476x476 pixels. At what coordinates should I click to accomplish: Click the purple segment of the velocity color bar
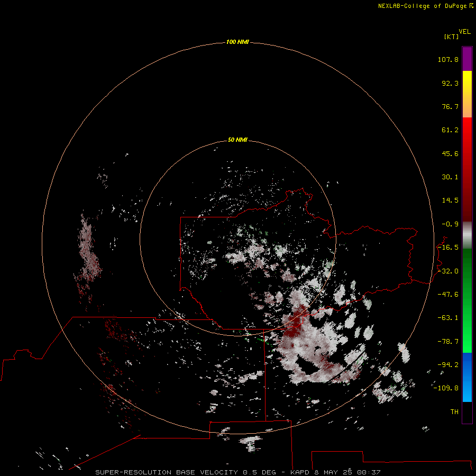467,59
